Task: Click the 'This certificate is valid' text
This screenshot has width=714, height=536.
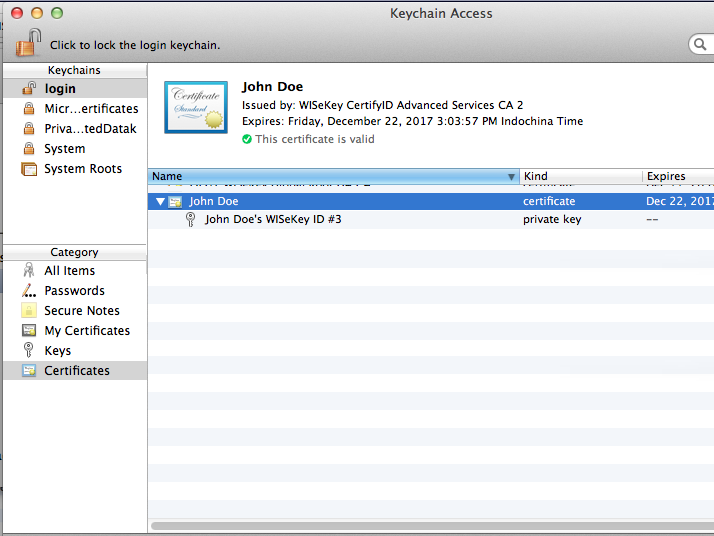Action: pos(315,139)
